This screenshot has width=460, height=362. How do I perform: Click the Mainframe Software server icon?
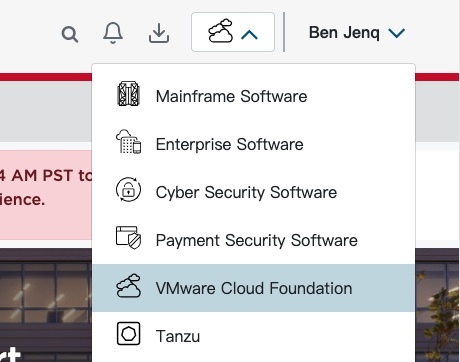129,94
